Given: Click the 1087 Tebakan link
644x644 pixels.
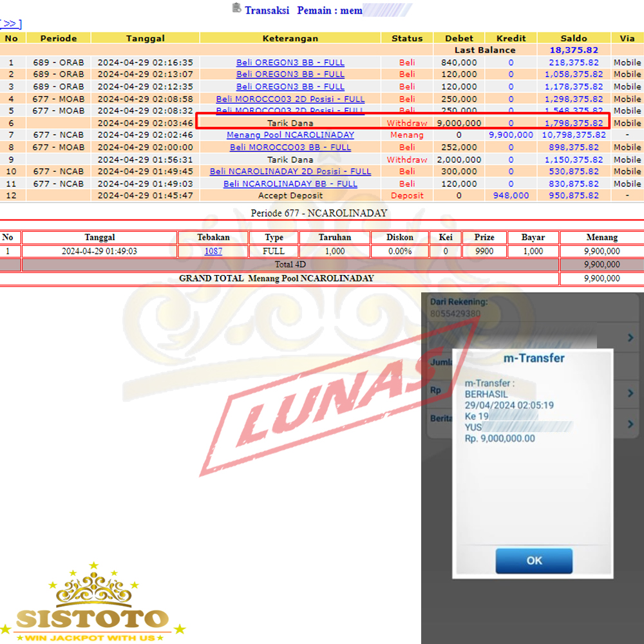Looking at the screenshot, I should (213, 252).
